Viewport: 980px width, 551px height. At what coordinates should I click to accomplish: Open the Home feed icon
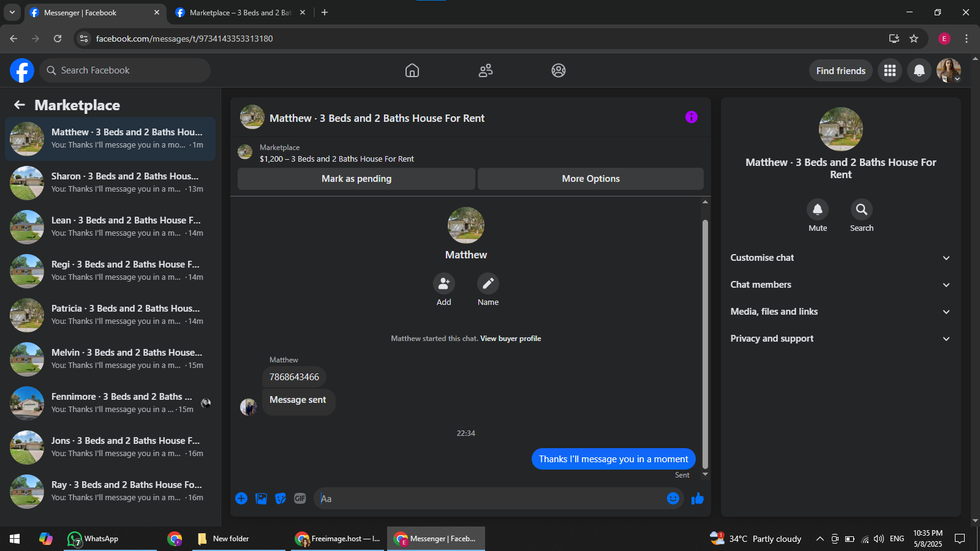point(412,70)
